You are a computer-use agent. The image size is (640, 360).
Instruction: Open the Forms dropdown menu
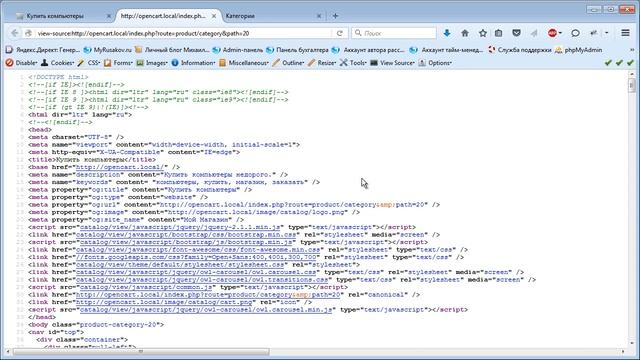tap(118, 63)
